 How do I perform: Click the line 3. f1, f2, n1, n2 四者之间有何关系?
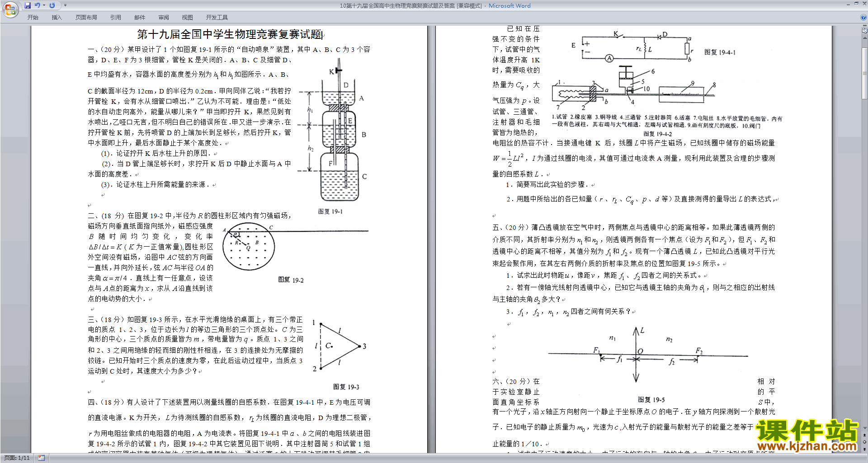point(568,312)
